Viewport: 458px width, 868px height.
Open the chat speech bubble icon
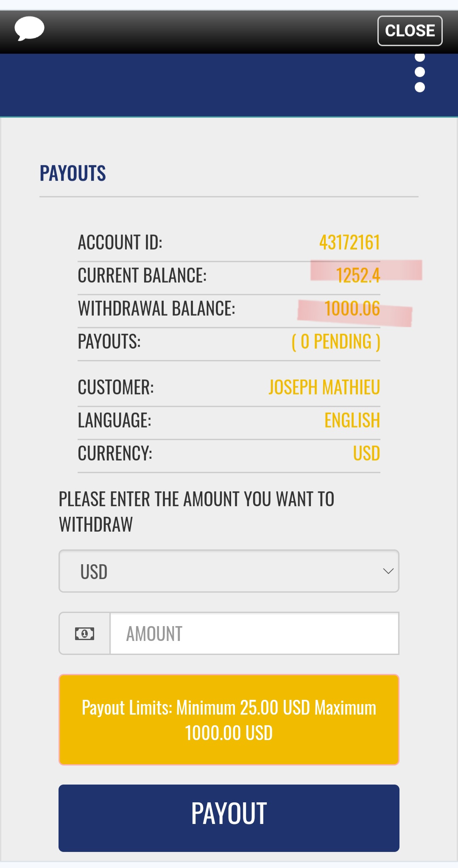click(x=29, y=29)
